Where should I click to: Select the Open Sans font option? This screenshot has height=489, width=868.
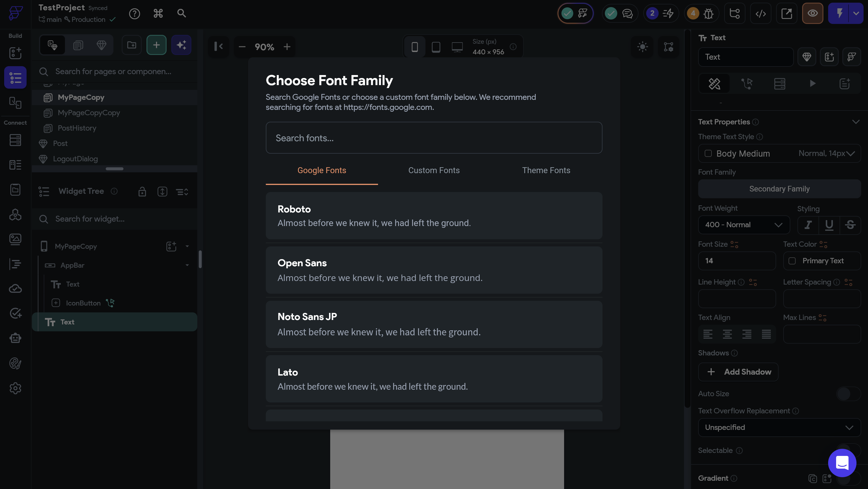tap(434, 270)
